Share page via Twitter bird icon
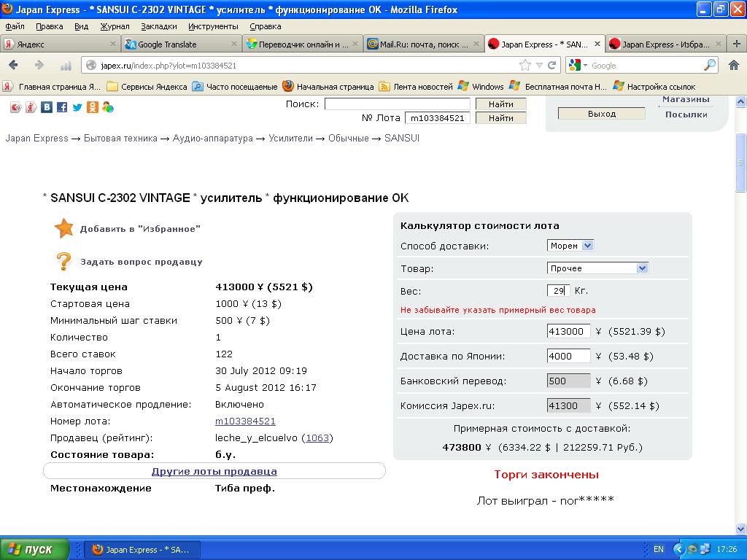This screenshot has width=747, height=560. [77, 107]
